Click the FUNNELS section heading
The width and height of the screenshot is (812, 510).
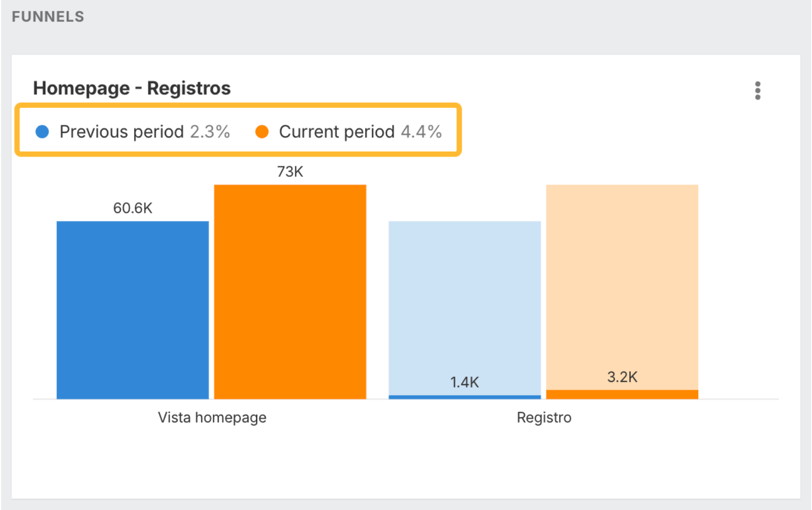click(48, 17)
